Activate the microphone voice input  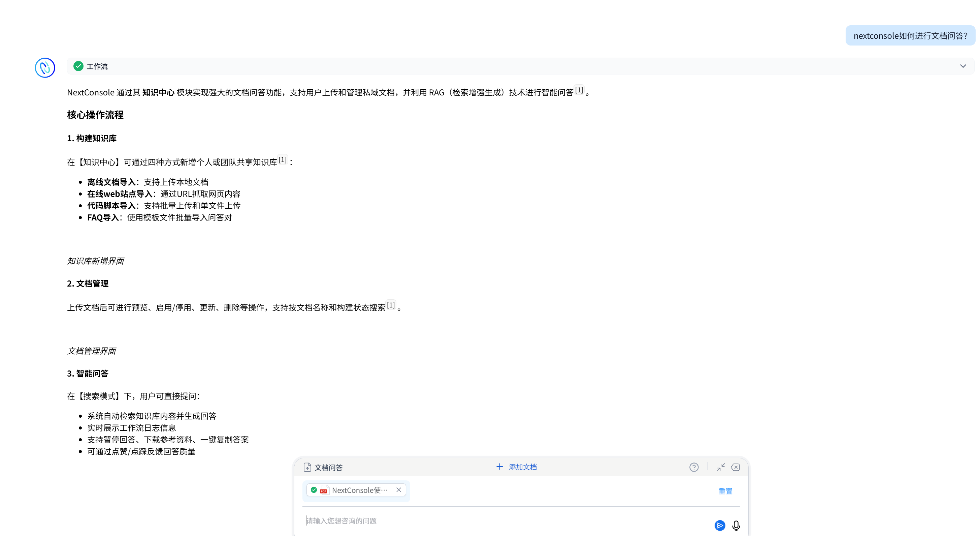pos(736,526)
